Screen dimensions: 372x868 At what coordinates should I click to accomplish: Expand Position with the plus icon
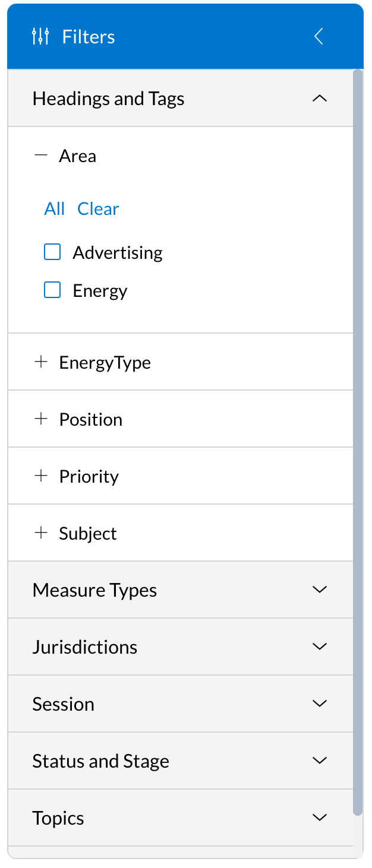coord(41,419)
